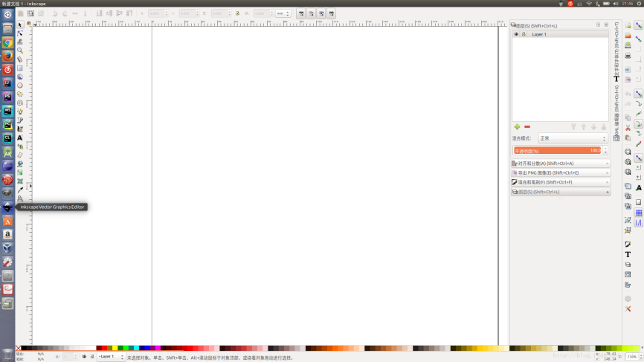
Task: Click the opacity percentage stepper arrows
Action: pyautogui.click(x=605, y=151)
